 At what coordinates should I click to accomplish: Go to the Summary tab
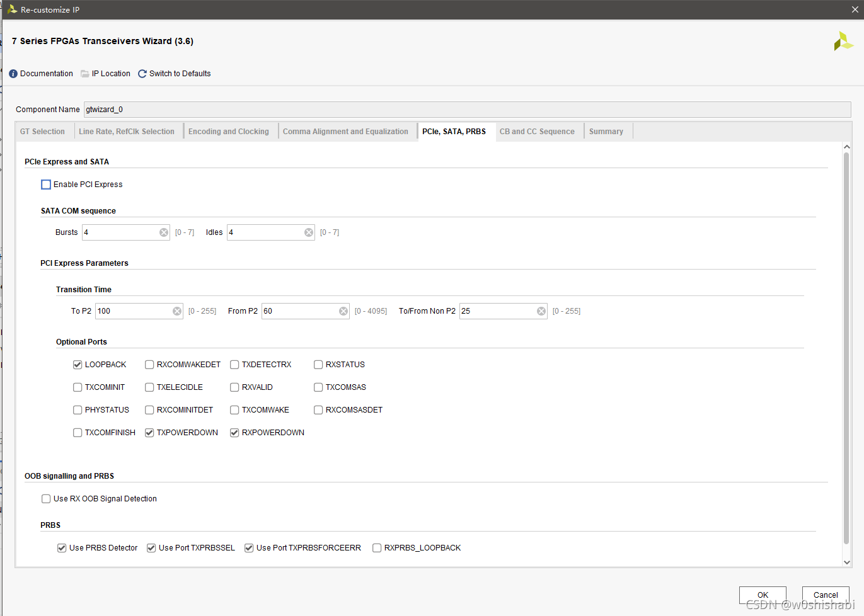tap(606, 132)
